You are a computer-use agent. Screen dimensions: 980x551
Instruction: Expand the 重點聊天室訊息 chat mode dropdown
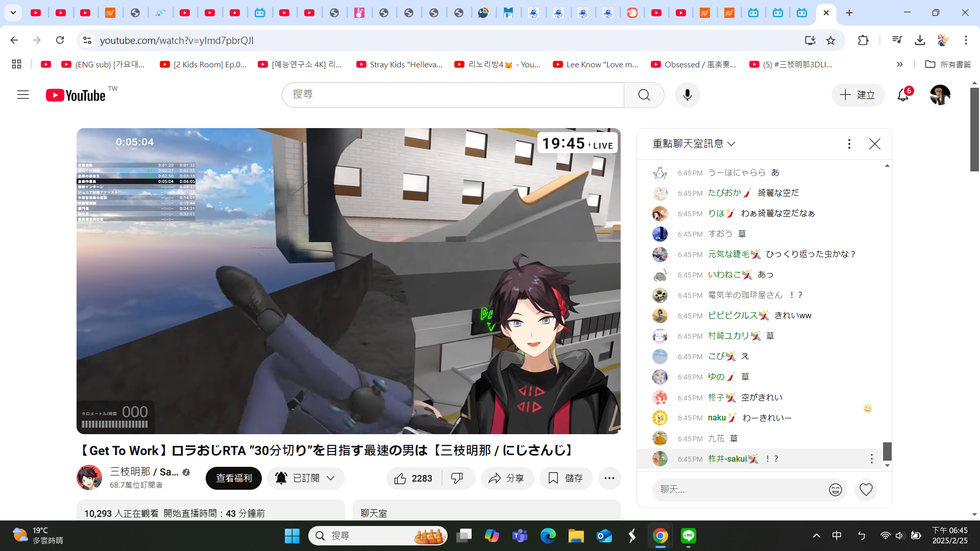[x=694, y=144]
